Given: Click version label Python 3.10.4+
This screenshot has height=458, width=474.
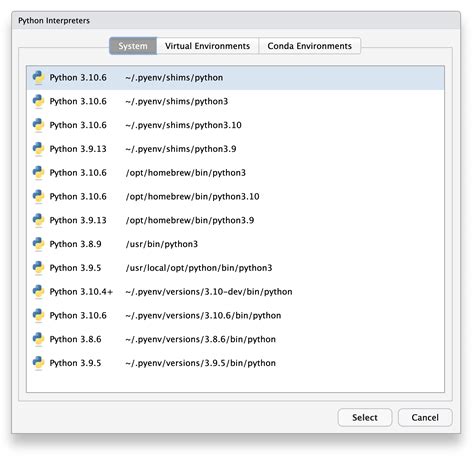Looking at the screenshot, I should pos(81,292).
